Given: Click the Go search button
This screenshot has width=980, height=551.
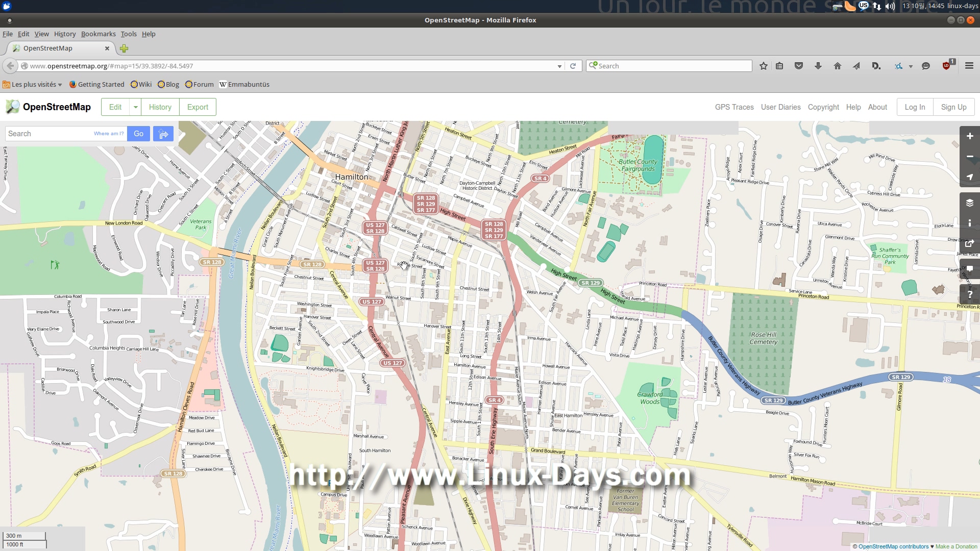Looking at the screenshot, I should (x=138, y=134).
